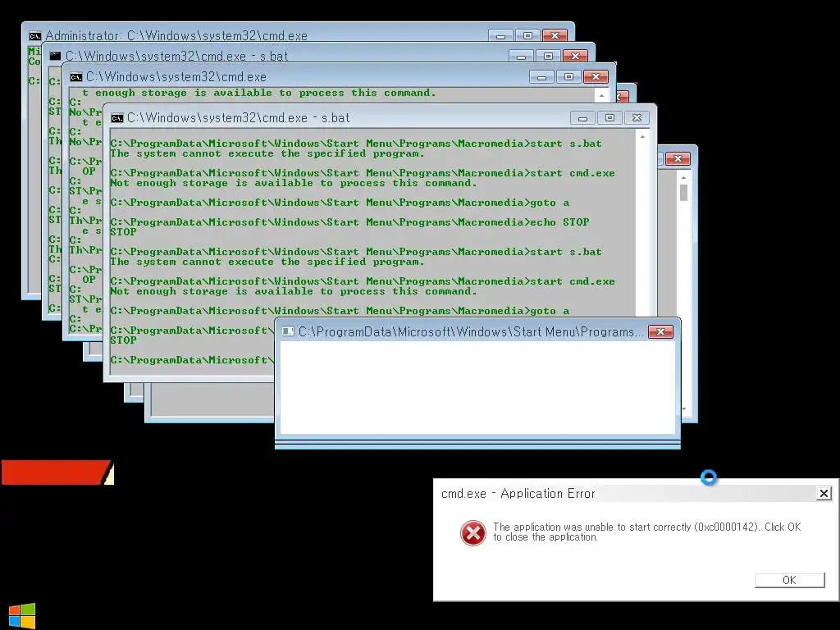Click the Administrator cmd window title bar text
Screen dimensions: 840x630
(x=176, y=36)
